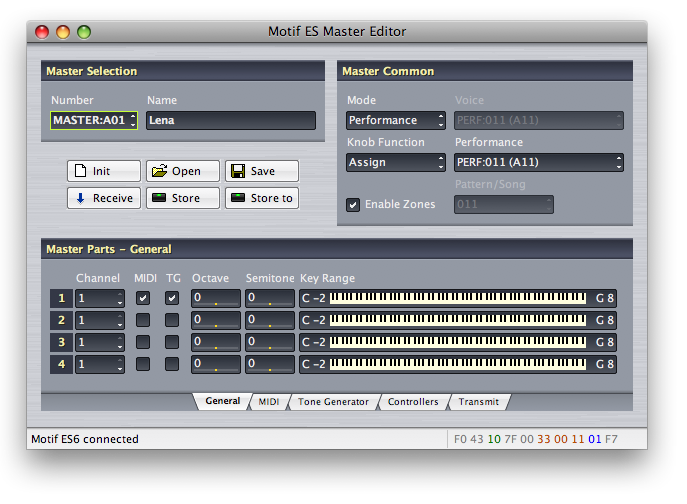Expand the Performance PERF:011 dropdown
Image resolution: width=687 pixels, height=504 pixels.
(539, 162)
